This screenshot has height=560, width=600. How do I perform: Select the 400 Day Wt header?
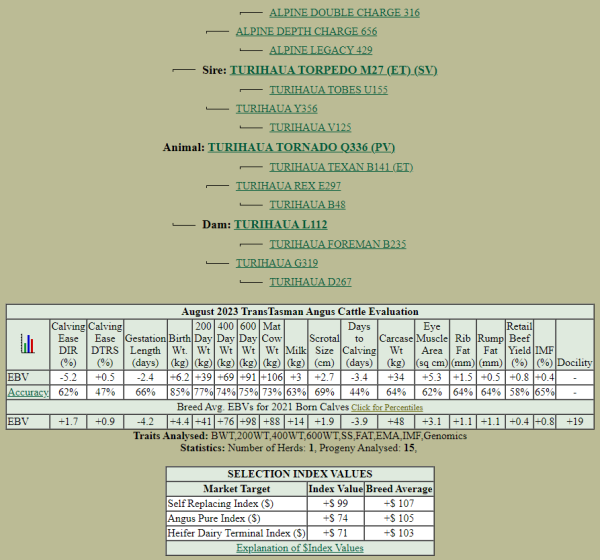coord(226,344)
